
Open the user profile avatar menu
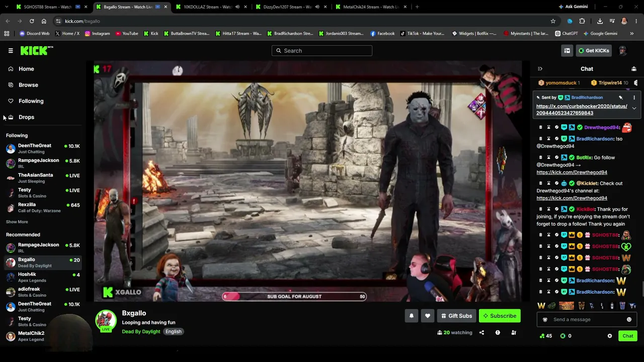623,50
